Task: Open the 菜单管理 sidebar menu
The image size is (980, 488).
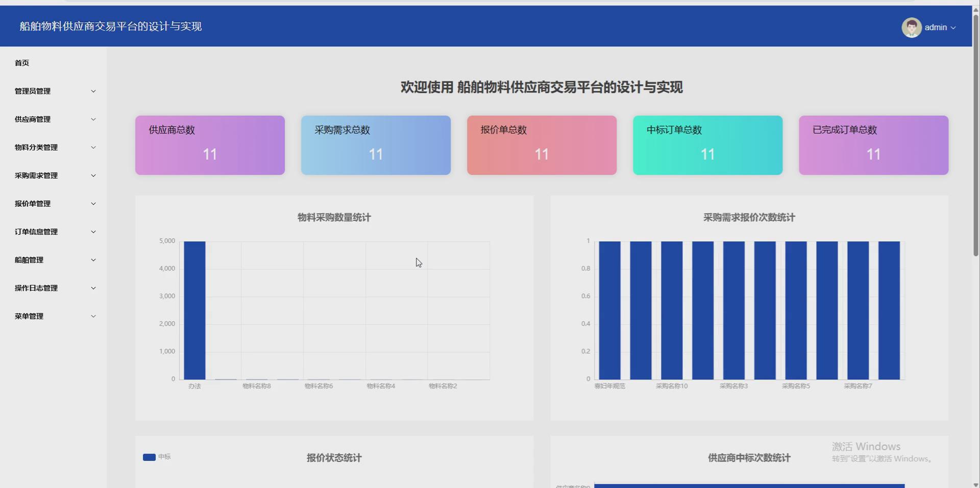Action: (54, 315)
